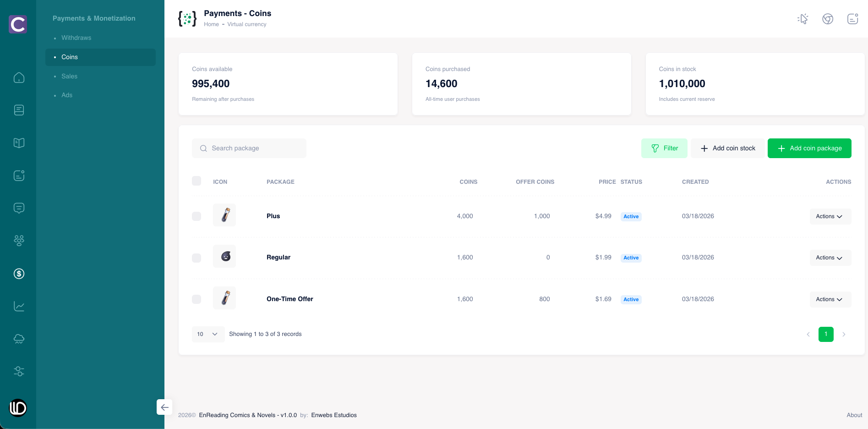This screenshot has height=429, width=868.
Task: Open the user card sidebar icon
Action: point(19,176)
